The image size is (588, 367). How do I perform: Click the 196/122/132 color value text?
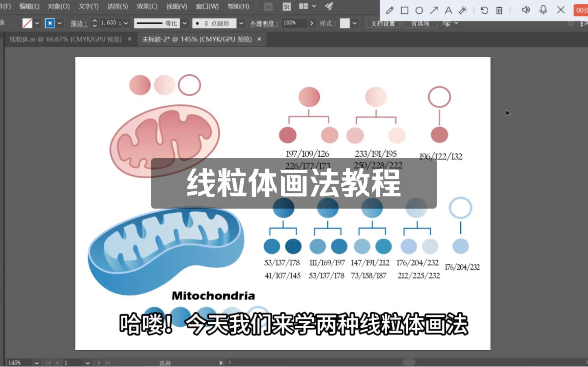click(x=441, y=157)
